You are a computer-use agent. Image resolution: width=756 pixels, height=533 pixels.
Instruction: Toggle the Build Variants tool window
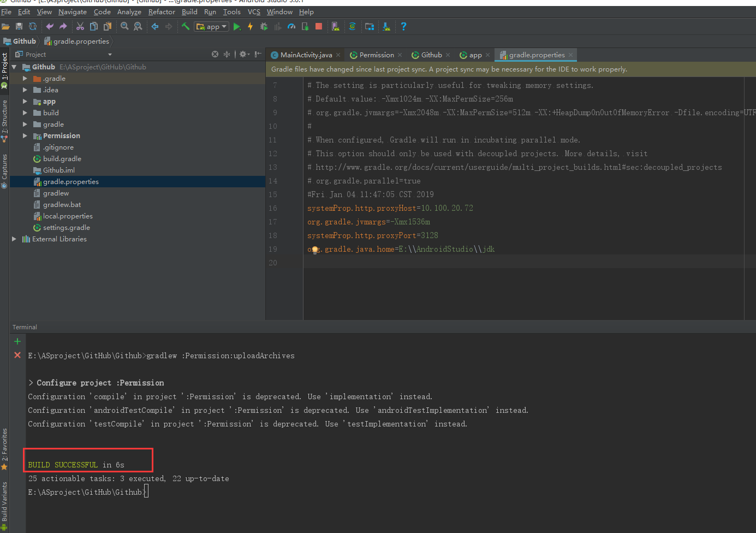coord(4,506)
